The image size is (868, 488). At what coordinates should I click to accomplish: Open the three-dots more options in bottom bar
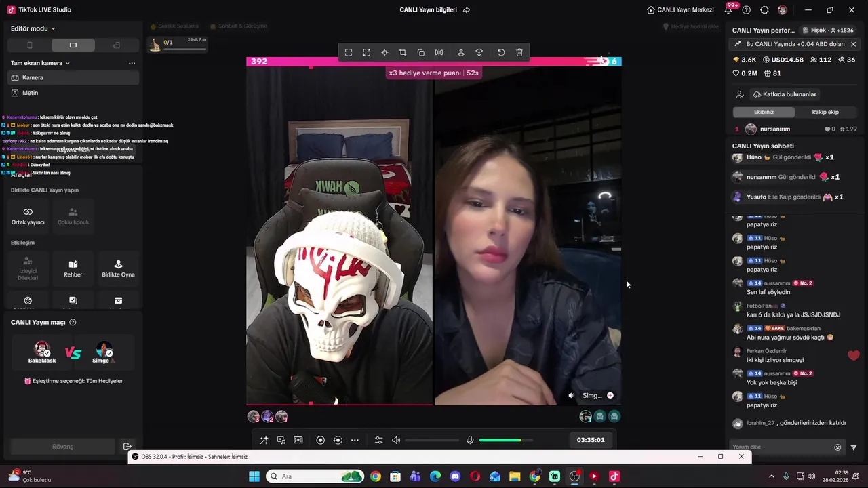(355, 440)
